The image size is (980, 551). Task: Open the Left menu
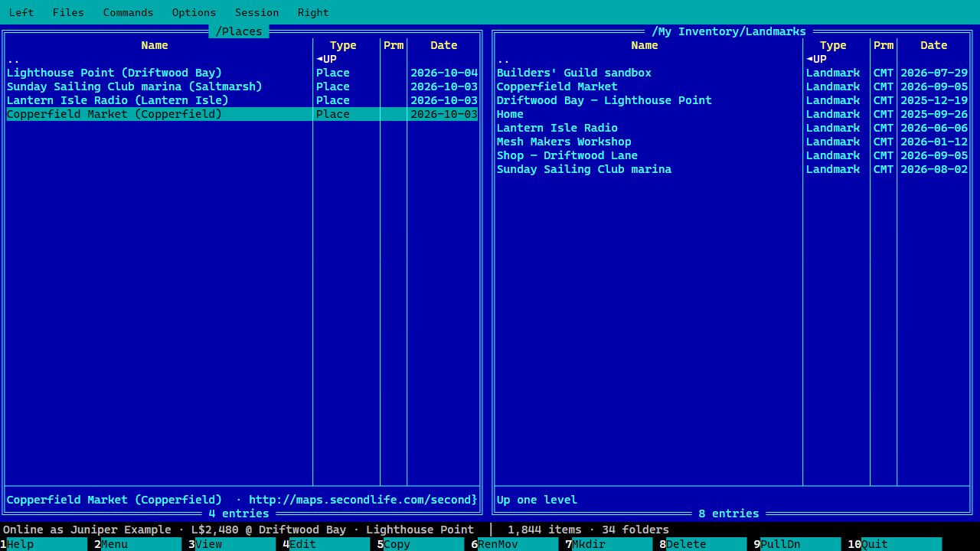tap(21, 12)
